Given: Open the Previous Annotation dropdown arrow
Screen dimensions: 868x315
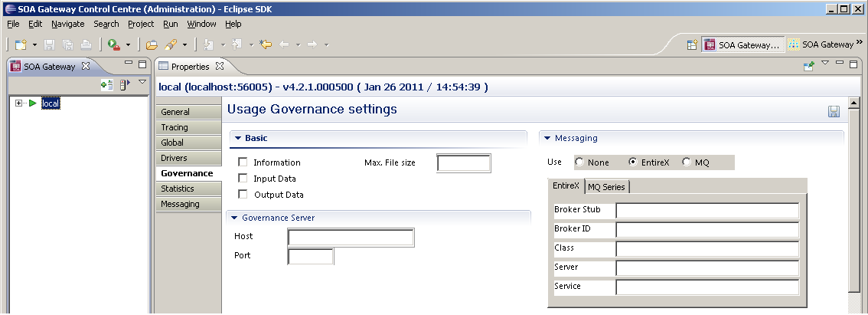Looking at the screenshot, I should coord(251,44).
